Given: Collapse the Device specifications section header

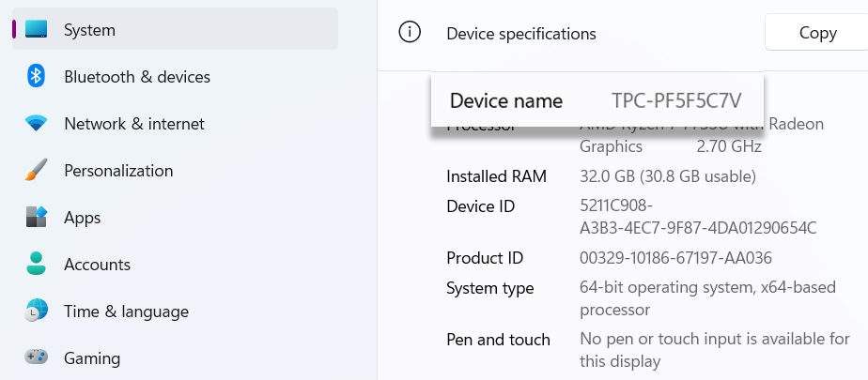Looking at the screenshot, I should 520,34.
